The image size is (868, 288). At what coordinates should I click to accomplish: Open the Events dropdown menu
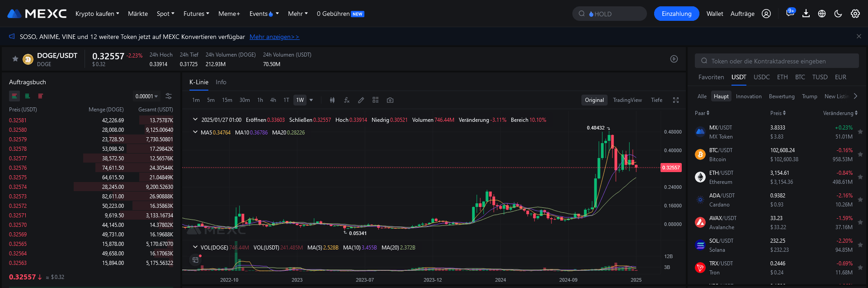(x=264, y=14)
